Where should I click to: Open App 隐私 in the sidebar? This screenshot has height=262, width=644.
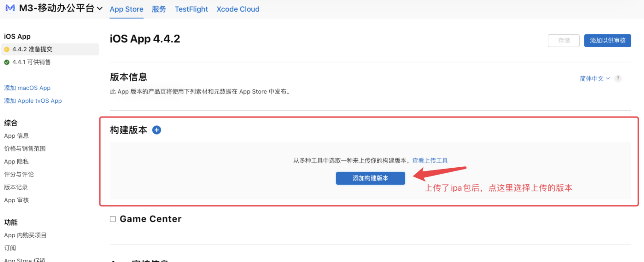[x=16, y=162]
